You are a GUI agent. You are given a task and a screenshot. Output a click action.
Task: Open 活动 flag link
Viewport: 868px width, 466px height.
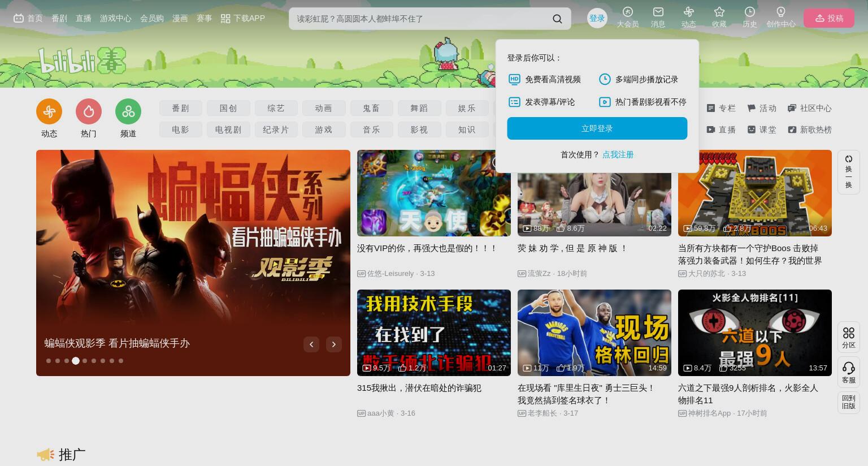(762, 108)
